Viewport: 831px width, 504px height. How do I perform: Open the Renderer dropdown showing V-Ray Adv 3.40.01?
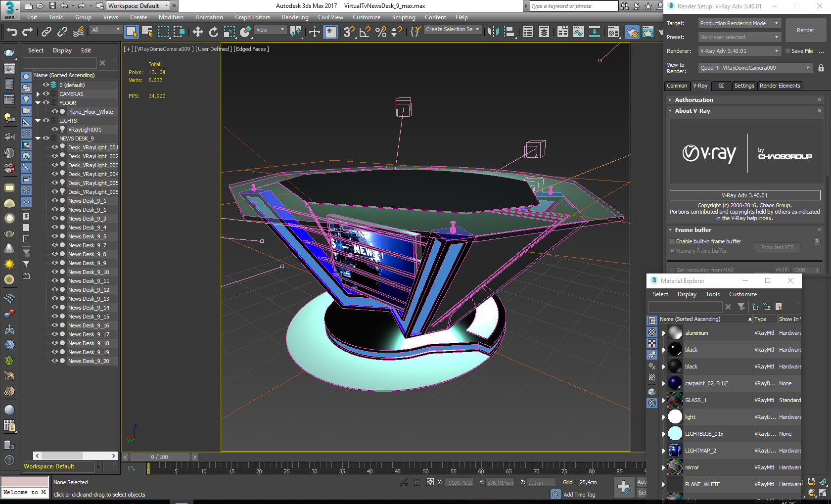[x=739, y=51]
